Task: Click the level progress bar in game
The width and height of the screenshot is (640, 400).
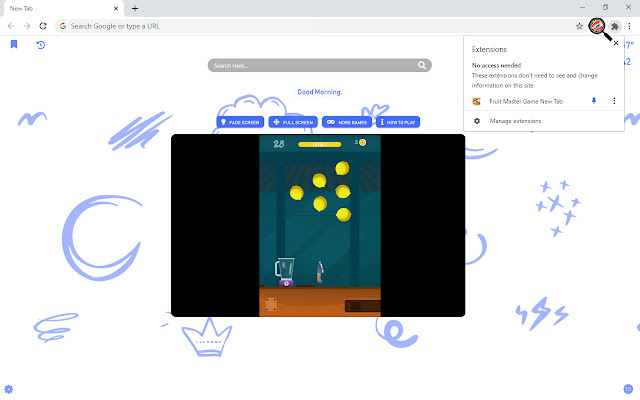Action: pyautogui.click(x=320, y=144)
